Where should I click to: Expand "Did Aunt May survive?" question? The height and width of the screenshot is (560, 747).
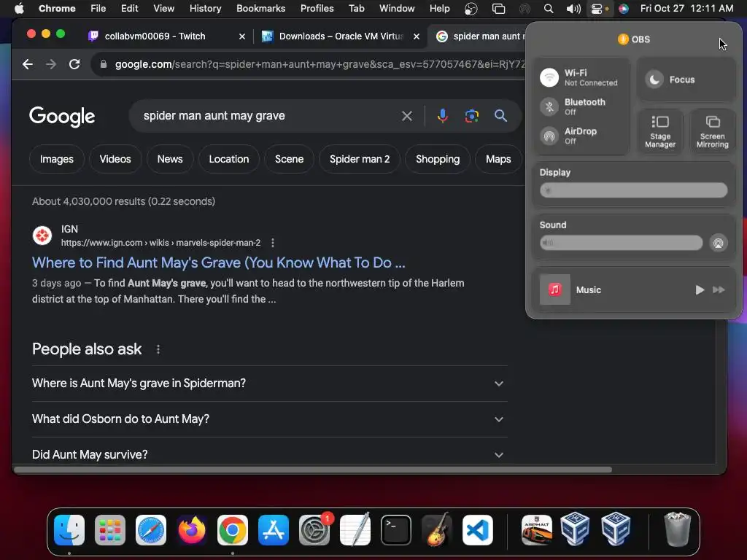[270, 454]
